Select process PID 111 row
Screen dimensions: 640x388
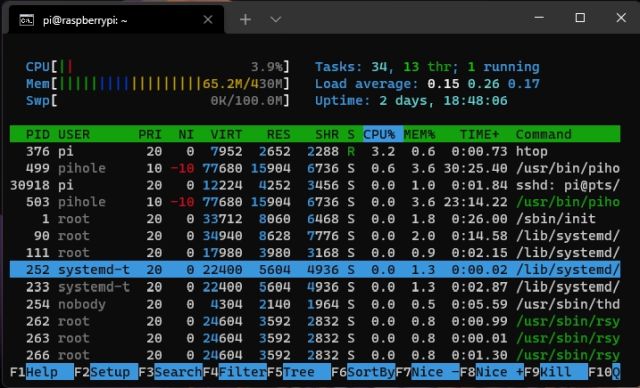[x=315, y=253]
